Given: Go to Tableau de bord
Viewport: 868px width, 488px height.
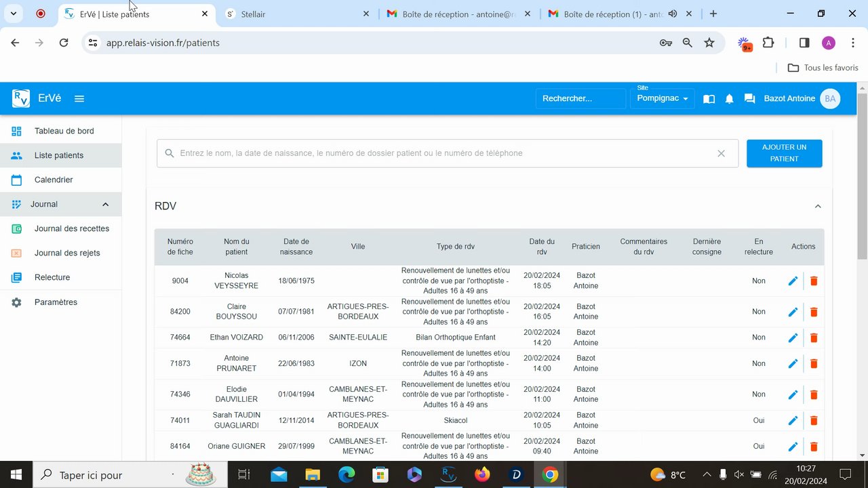Looking at the screenshot, I should pyautogui.click(x=61, y=131).
